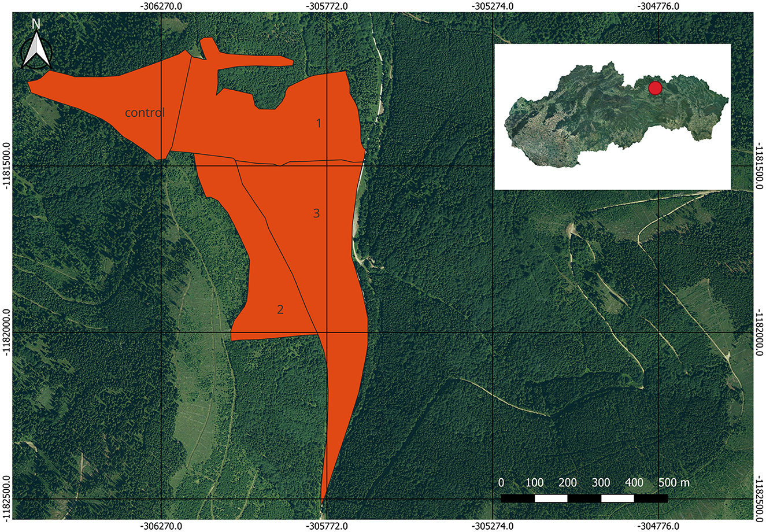766x532 pixels.
Task: Click '-305772.0' on the top axis
Action: [326, 6]
